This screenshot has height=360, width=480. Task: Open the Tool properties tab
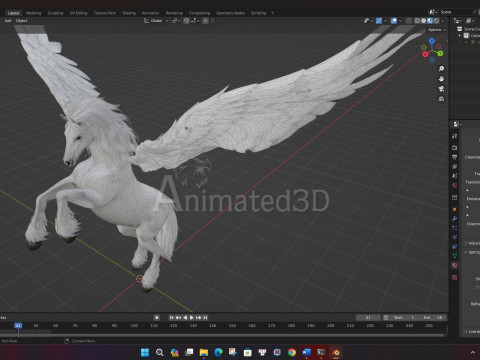click(x=455, y=136)
